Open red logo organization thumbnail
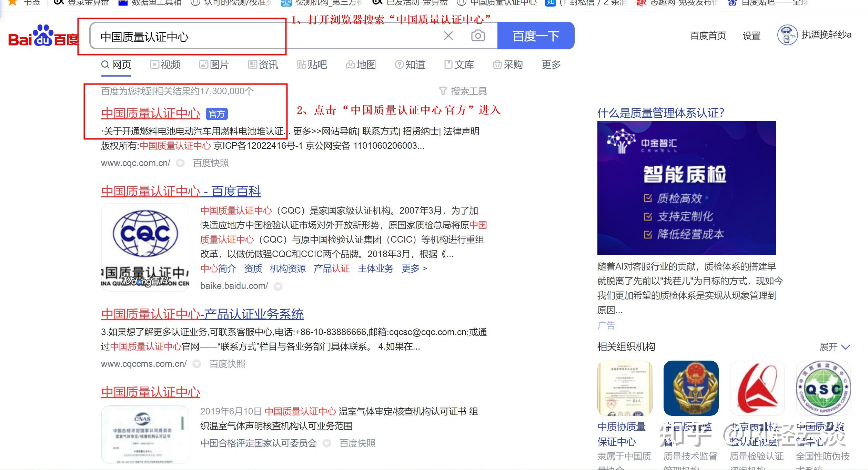This screenshot has height=470, width=868. click(757, 388)
